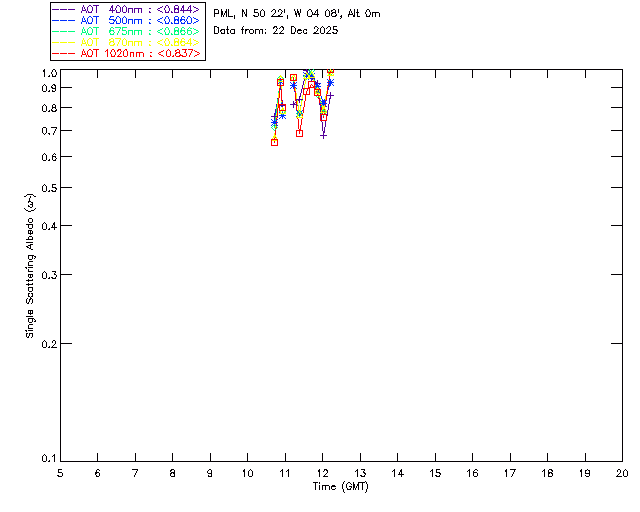Screen dimensions: 640x512
Task: Click the red dashed line swatch in legend
Action: tap(64, 53)
